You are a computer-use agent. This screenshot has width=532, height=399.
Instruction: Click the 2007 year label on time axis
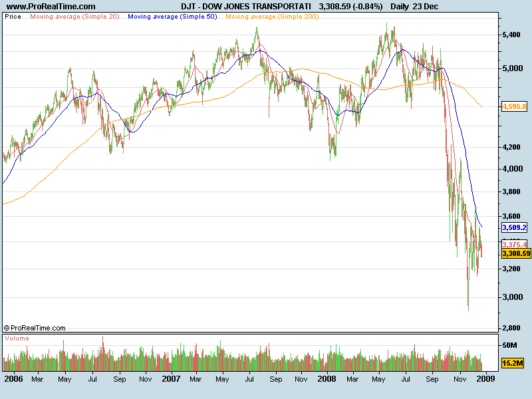point(171,378)
